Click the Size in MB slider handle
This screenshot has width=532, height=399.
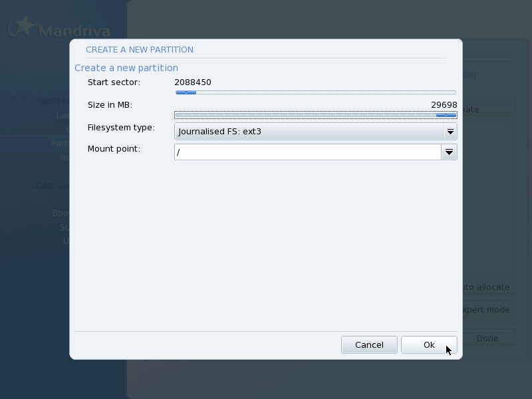pos(446,115)
